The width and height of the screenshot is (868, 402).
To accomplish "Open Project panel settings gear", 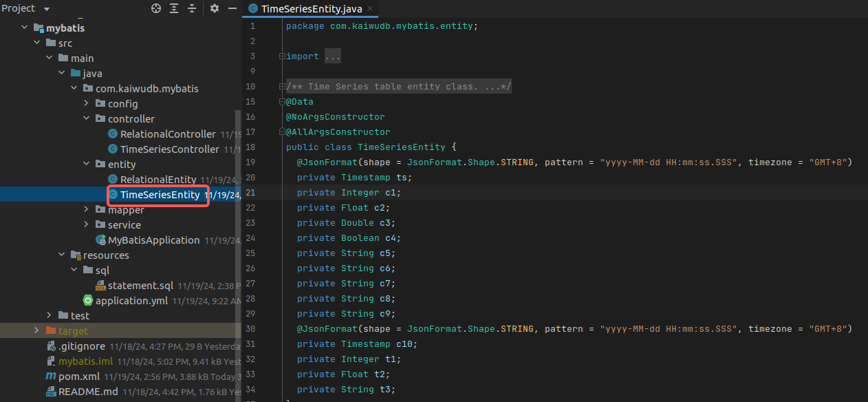I will pyautogui.click(x=215, y=8).
